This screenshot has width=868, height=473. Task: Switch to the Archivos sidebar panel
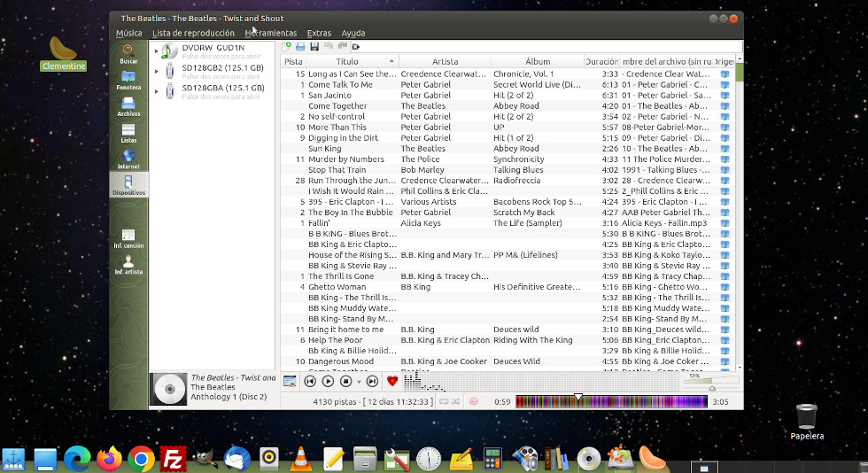[x=128, y=106]
